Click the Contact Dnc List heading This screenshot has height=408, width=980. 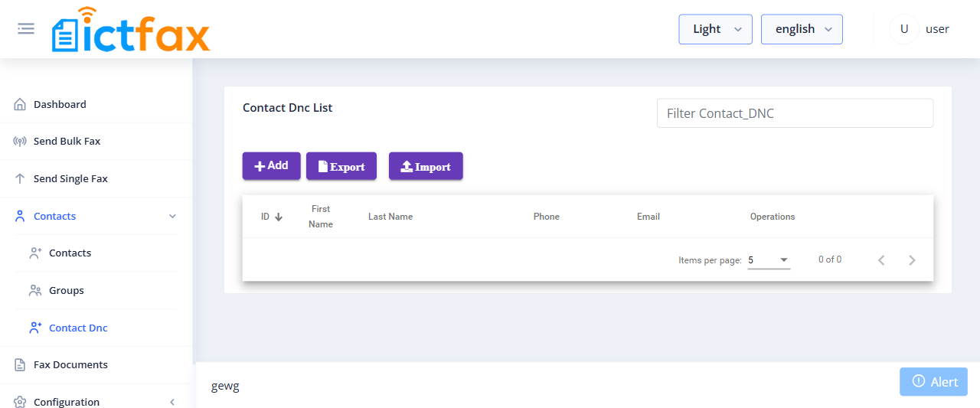pyautogui.click(x=288, y=108)
